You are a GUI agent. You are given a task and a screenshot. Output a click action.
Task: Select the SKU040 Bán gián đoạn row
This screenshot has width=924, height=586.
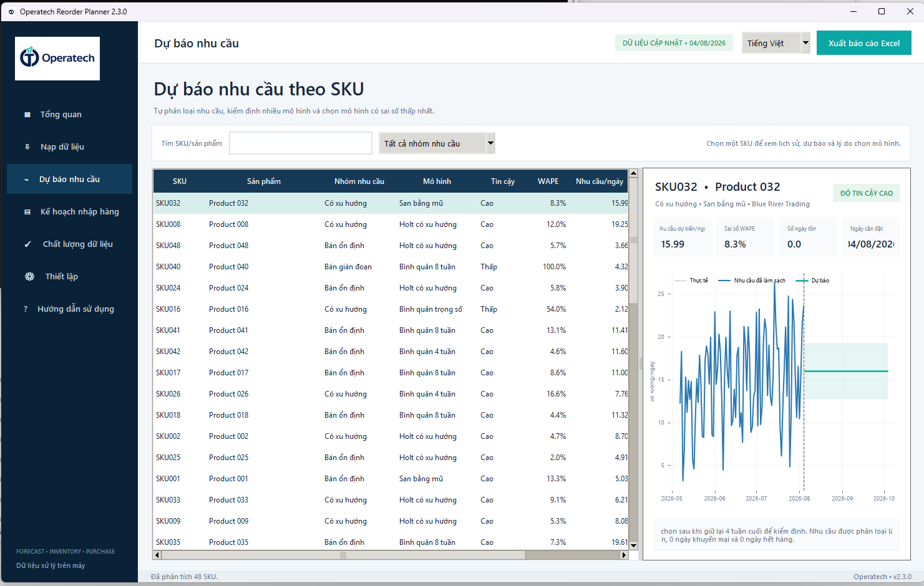click(x=391, y=267)
